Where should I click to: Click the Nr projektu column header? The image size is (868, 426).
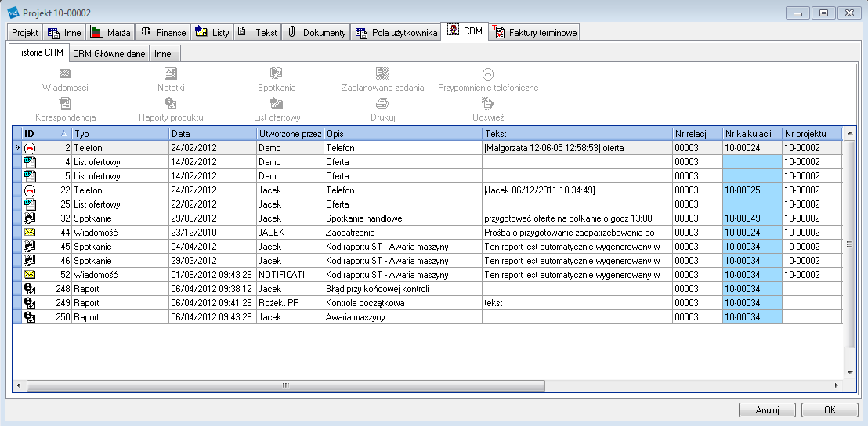coord(812,134)
